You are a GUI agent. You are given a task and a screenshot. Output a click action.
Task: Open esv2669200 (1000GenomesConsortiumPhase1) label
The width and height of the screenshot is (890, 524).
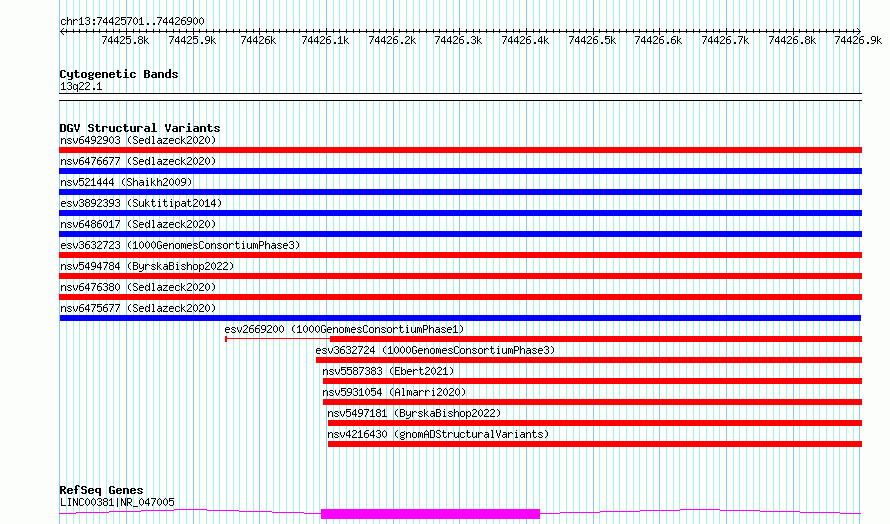(x=344, y=329)
